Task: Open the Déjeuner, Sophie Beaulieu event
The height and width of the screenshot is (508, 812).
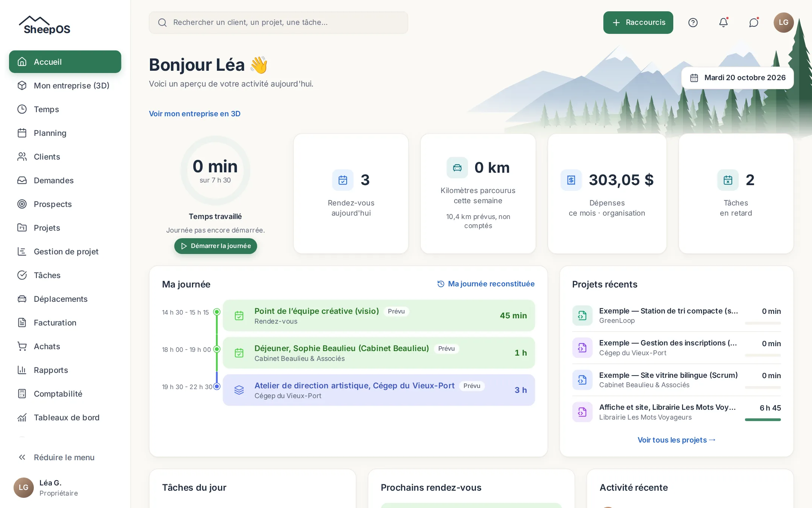Action: 379,353
